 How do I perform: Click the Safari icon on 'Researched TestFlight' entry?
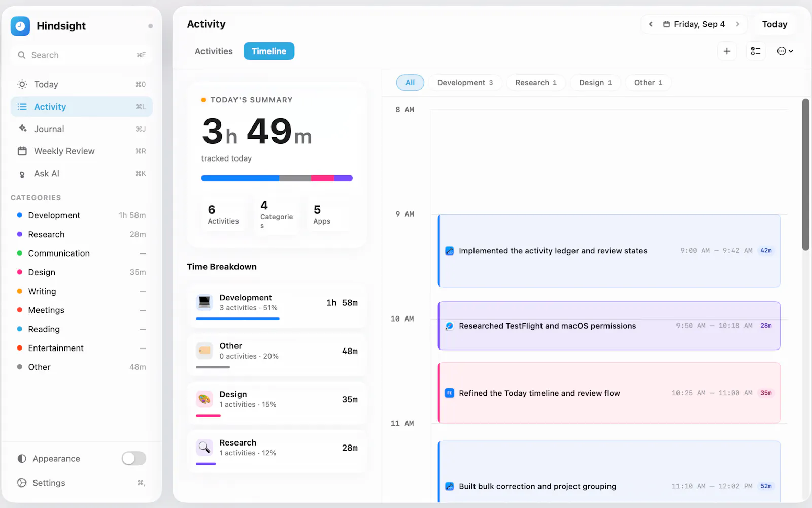click(x=450, y=326)
